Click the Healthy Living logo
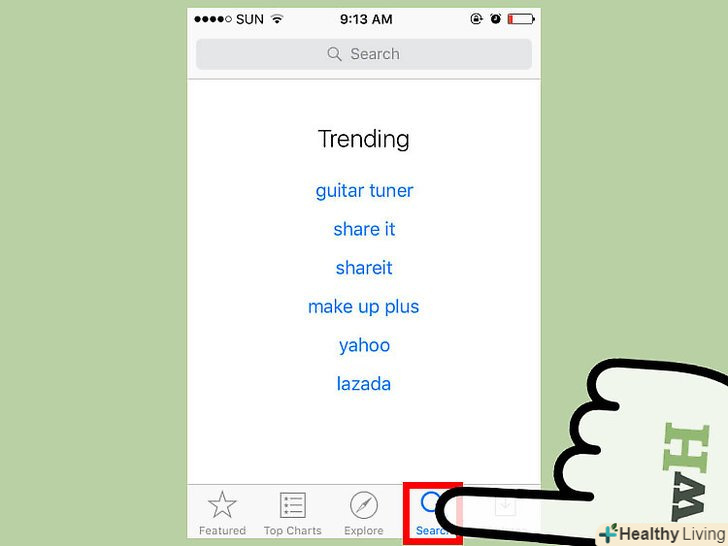728x546 pixels. click(662, 534)
